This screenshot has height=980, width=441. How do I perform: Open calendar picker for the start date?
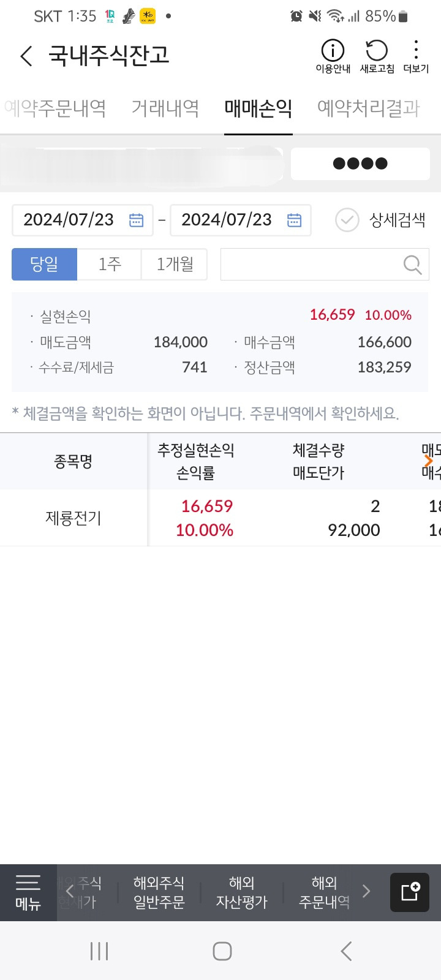pyautogui.click(x=136, y=220)
